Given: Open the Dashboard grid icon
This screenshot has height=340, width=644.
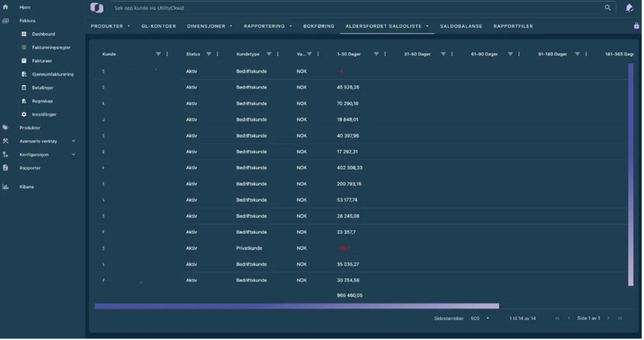Looking at the screenshot, I should [x=24, y=34].
